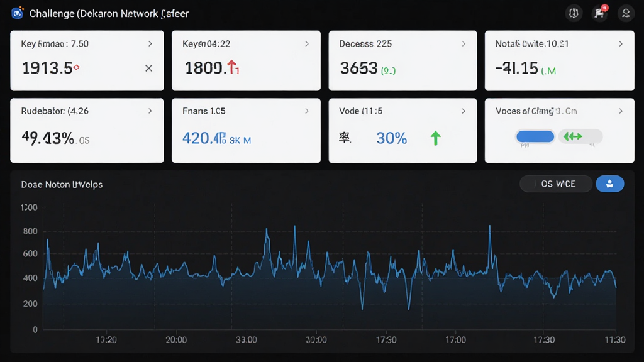Viewport: 644px width, 362px height.
Task: Click the Fnans 1.C5 card label
Action: (204, 111)
